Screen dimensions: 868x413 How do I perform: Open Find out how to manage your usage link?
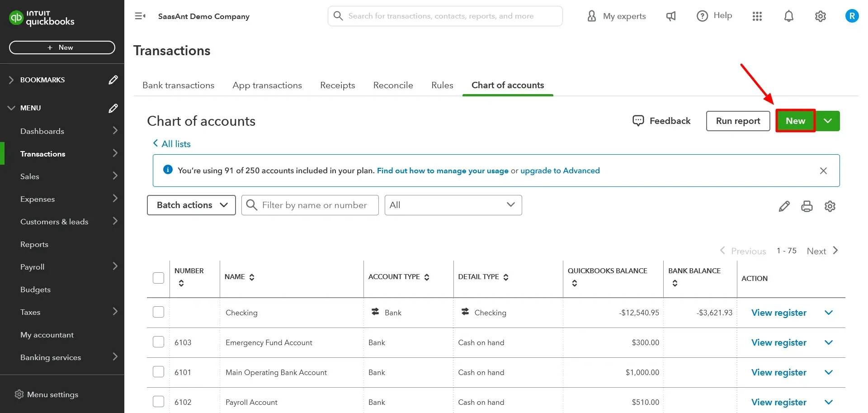pos(443,171)
